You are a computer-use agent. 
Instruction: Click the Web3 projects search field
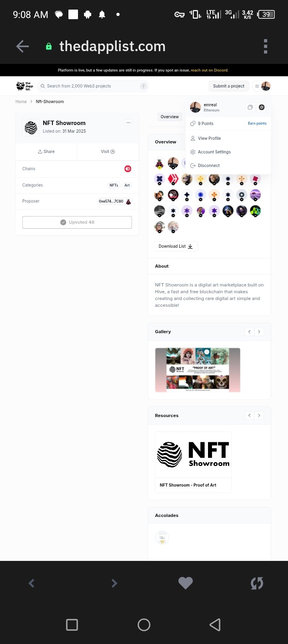[x=93, y=86]
